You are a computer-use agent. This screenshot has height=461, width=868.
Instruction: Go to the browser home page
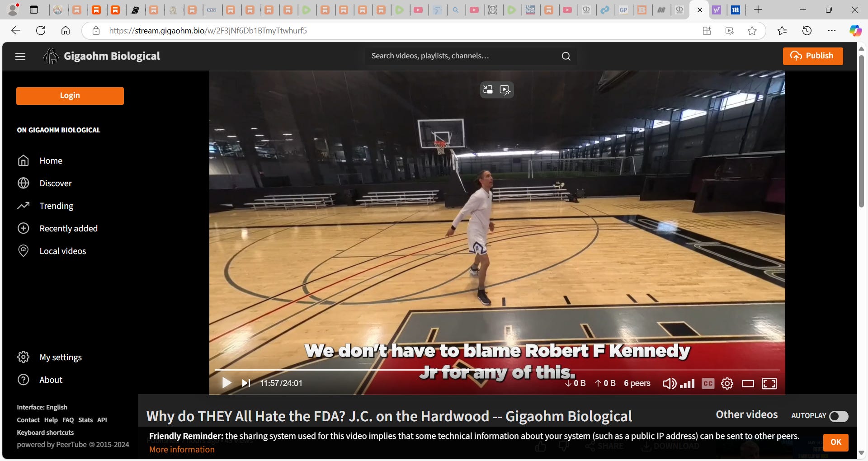click(x=66, y=31)
